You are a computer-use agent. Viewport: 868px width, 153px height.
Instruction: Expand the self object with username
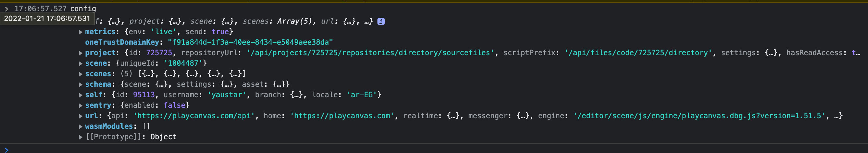click(x=81, y=95)
